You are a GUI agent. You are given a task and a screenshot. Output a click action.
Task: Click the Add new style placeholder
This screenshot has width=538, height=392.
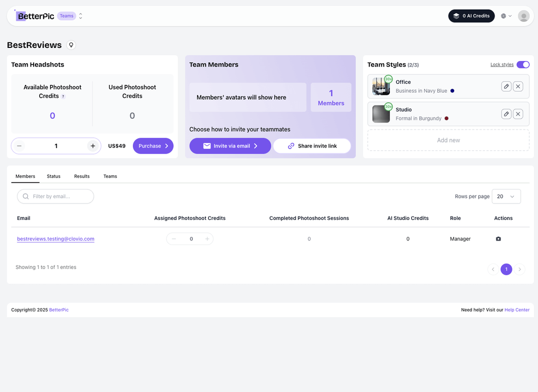point(448,140)
